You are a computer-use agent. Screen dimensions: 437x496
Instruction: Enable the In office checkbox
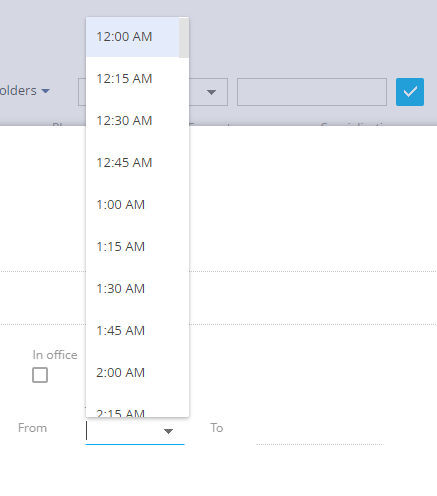(40, 375)
